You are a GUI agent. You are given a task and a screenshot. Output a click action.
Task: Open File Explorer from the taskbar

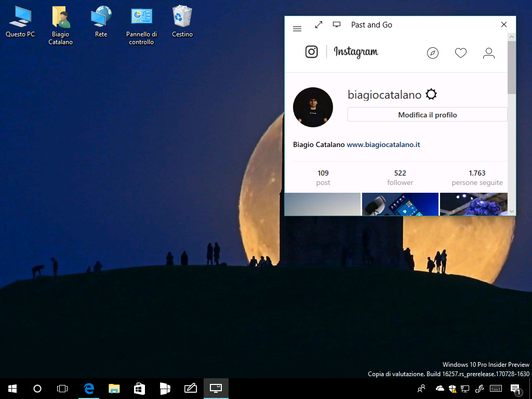(x=114, y=389)
